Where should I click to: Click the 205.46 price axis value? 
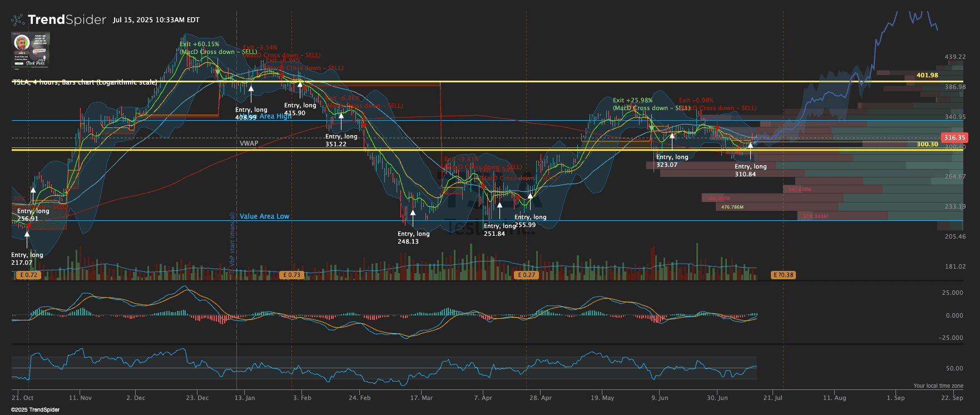pos(955,236)
